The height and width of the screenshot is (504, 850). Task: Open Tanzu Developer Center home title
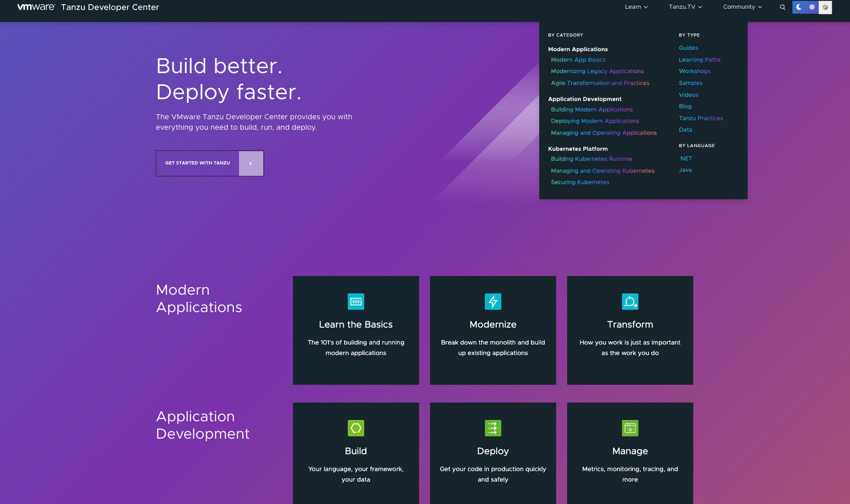click(110, 7)
